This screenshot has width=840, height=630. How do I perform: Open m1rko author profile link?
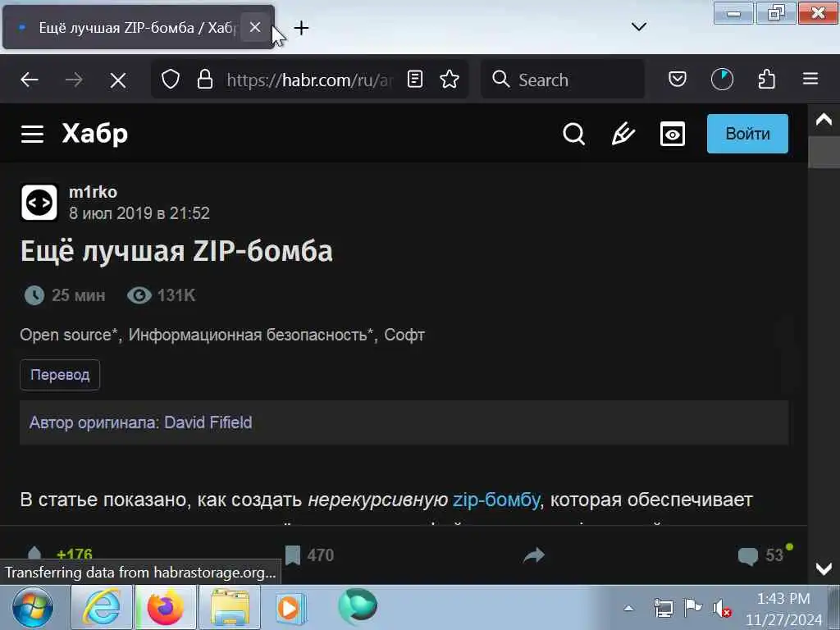pyautogui.click(x=93, y=192)
